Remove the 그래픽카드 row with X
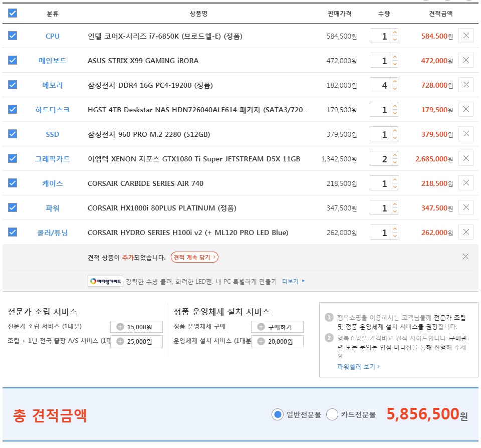481x448 pixels. click(x=465, y=158)
